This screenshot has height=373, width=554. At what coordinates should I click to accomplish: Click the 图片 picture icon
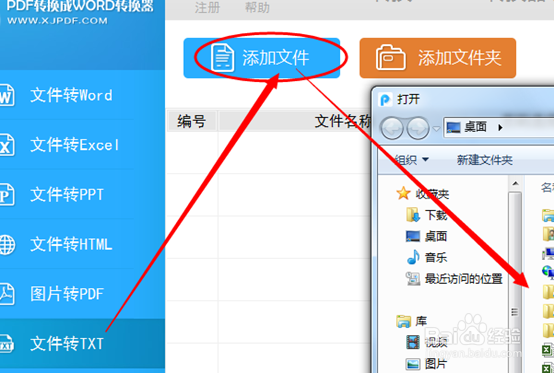[413, 363]
